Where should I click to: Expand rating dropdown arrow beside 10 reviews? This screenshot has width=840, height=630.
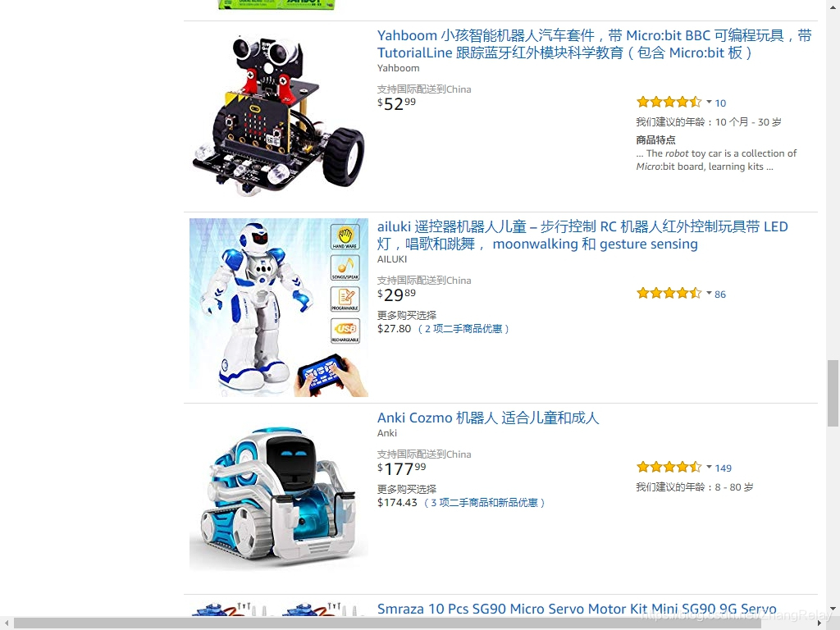click(x=709, y=102)
